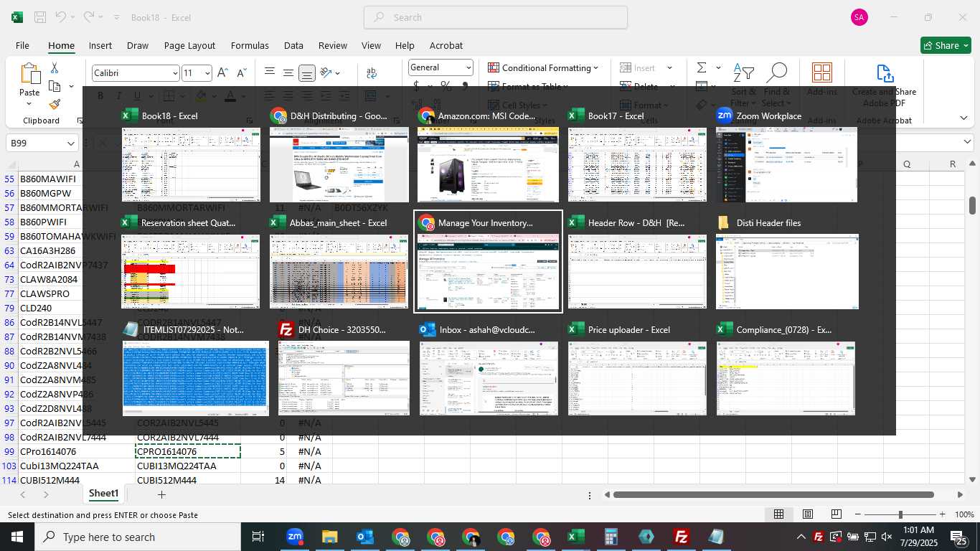This screenshot has width=980, height=551.
Task: Click the vertical scrollbar thumb
Action: point(973,206)
